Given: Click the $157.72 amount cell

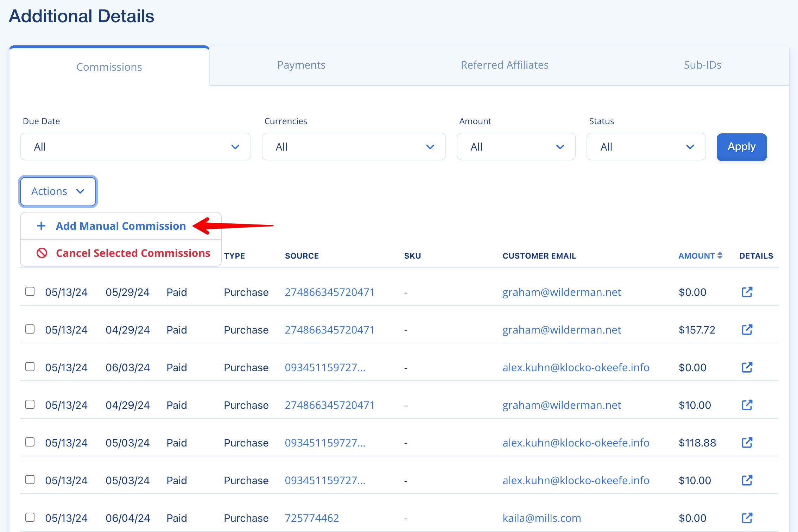Looking at the screenshot, I should tap(697, 330).
